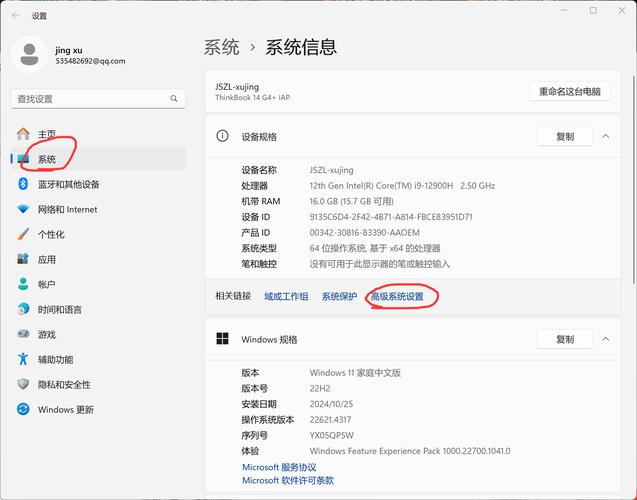637x500 pixels.
Task: Open Microsoft 软件许可条款 link
Action: tap(288, 480)
